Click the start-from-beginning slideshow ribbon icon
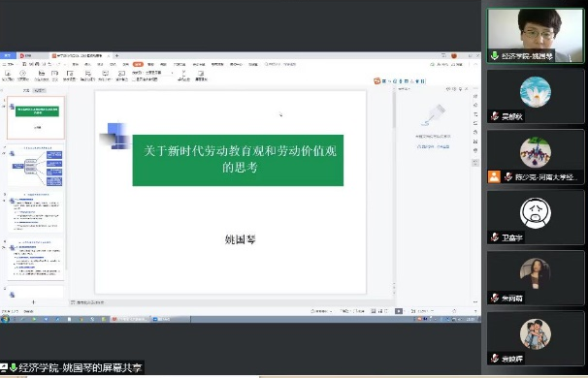Screen dimensions: 588x378 point(8,76)
